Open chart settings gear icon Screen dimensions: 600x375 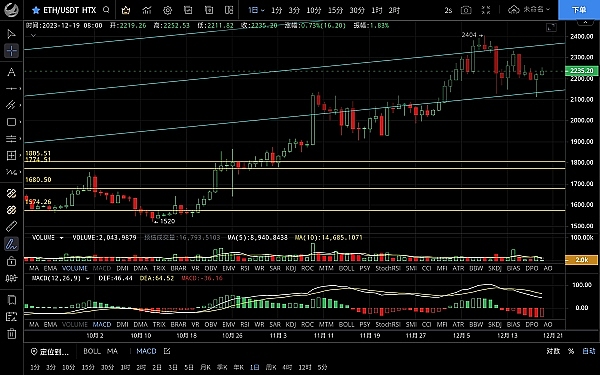click(167, 10)
